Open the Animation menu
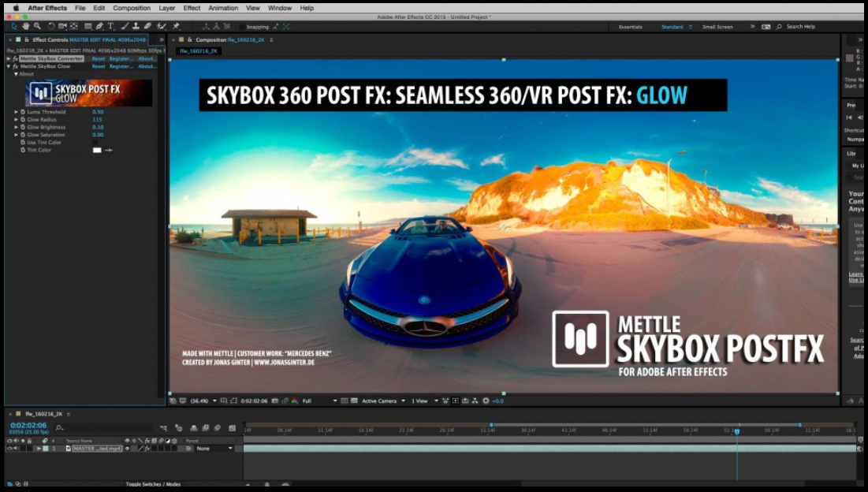Screen dimensions: 868x492 [223, 9]
